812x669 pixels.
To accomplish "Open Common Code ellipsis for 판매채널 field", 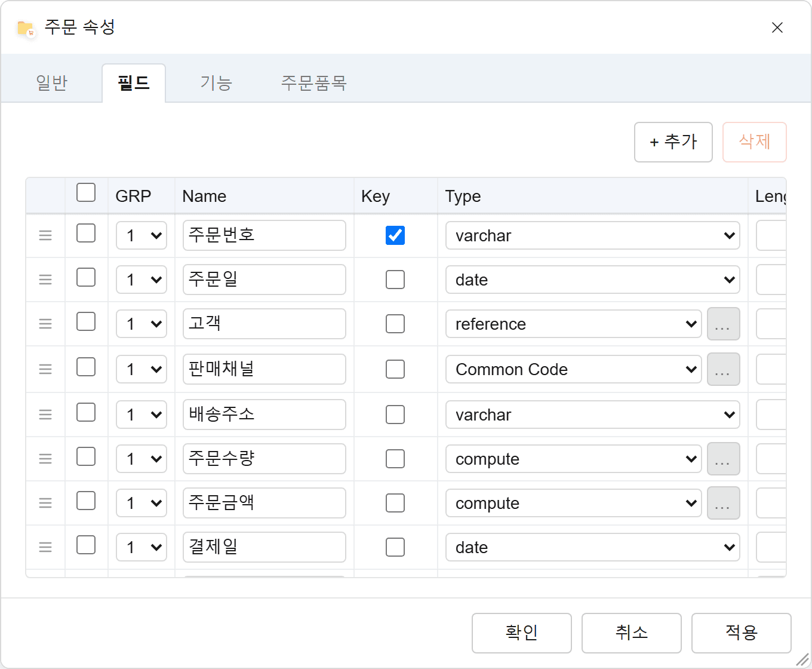I will click(x=723, y=369).
